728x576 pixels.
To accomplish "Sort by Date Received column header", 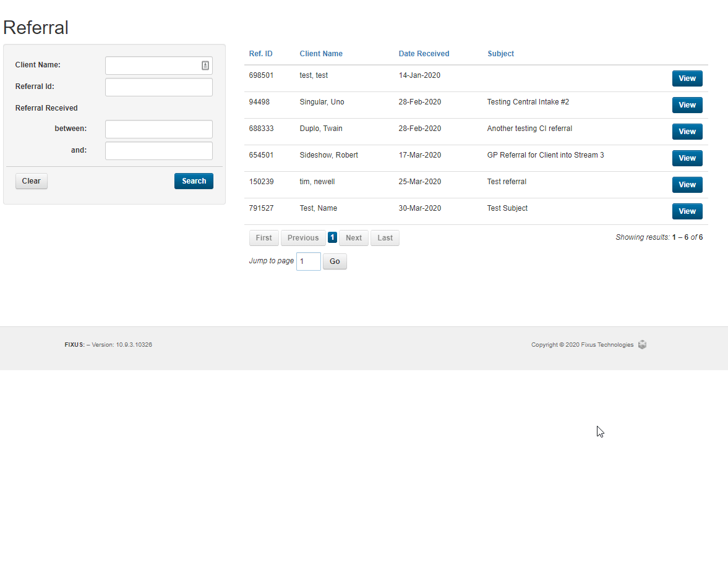I will (x=424, y=54).
